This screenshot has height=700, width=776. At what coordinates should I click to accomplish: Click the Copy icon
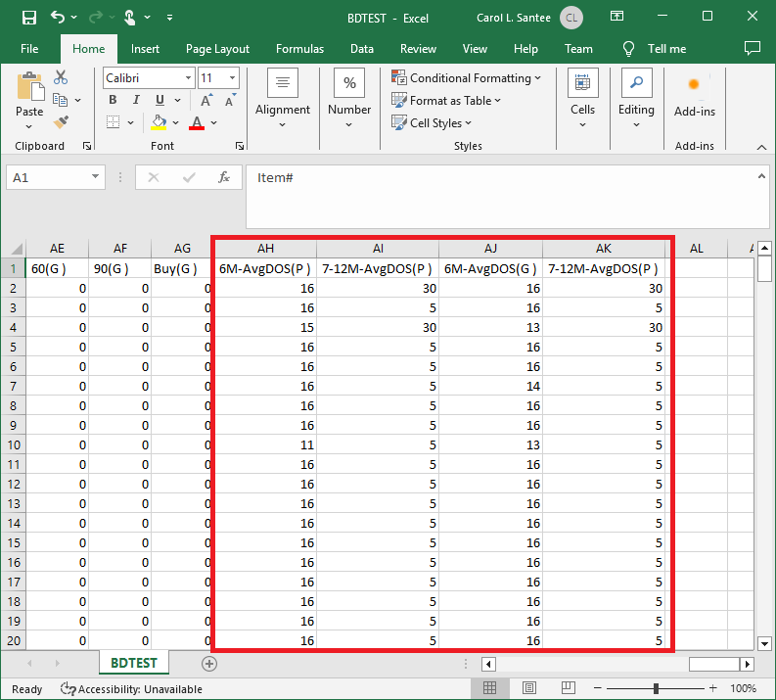[x=61, y=100]
